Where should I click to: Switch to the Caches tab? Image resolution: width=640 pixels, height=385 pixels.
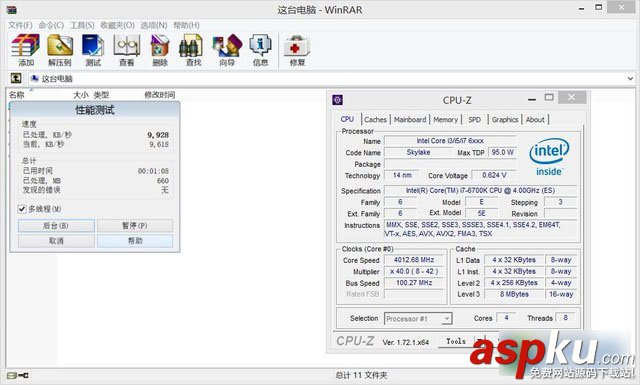click(x=375, y=120)
